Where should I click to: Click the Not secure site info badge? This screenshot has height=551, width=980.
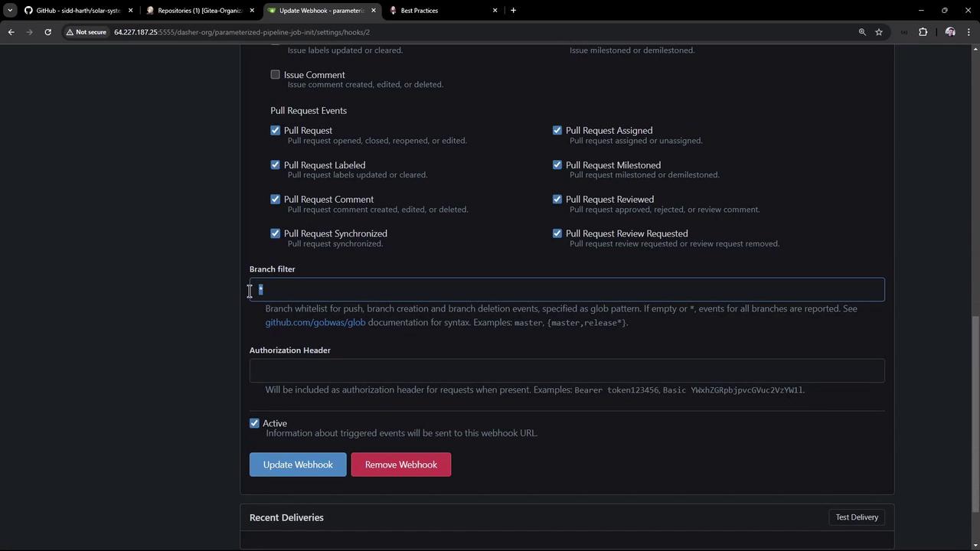[86, 32]
